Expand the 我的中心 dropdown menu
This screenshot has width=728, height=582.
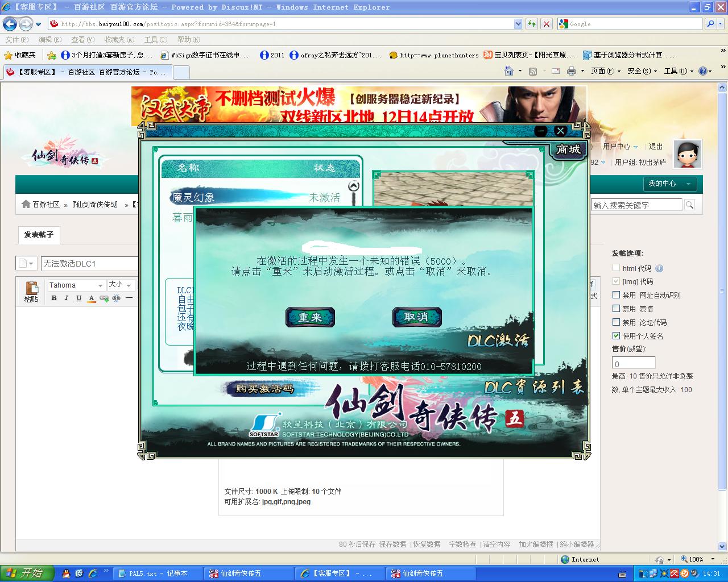tap(671, 184)
